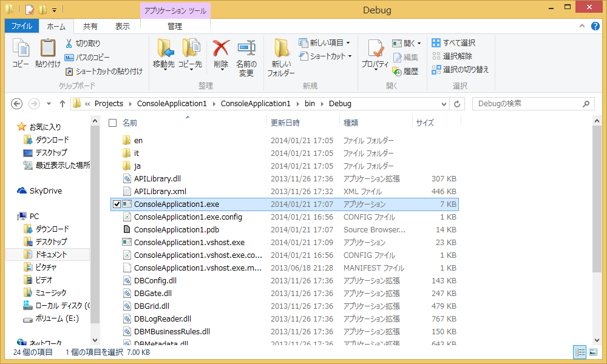Click the Rename (名前の変更) icon

pos(246,53)
